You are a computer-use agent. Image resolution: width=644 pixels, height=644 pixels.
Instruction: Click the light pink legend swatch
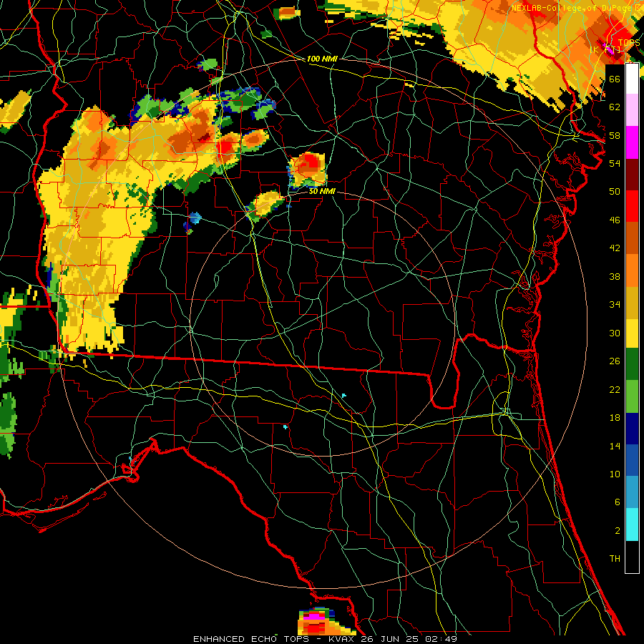pos(632,109)
